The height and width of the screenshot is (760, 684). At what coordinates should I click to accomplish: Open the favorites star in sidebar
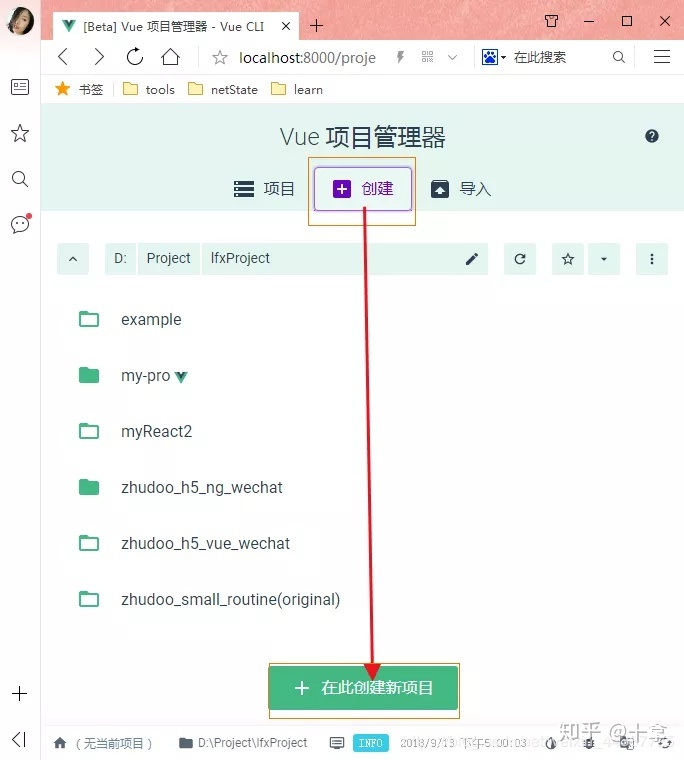[20, 133]
